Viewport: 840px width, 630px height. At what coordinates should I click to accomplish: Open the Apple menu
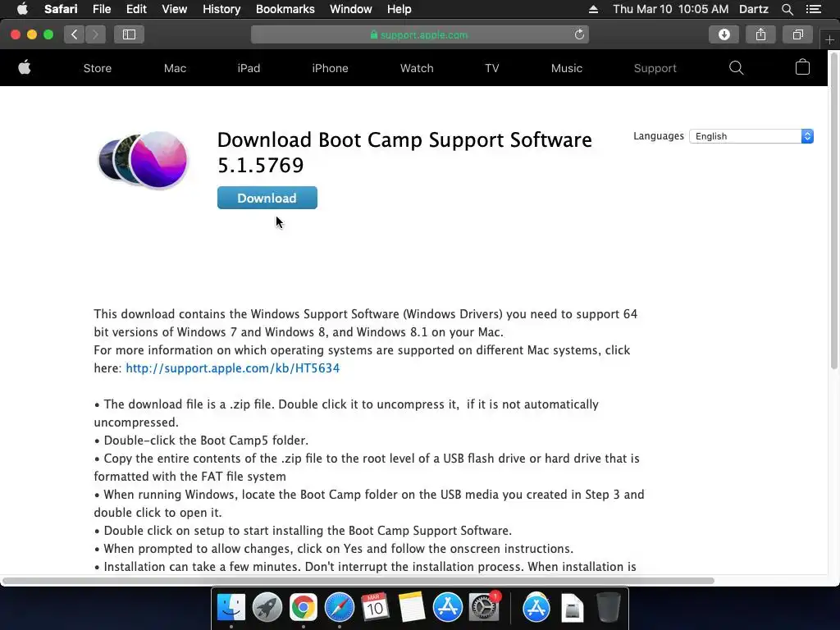[22, 8]
